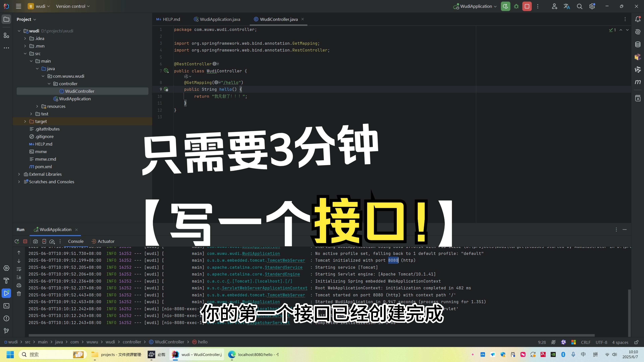Open the Search Everywhere magnifier
The width and height of the screenshot is (644, 362).
(x=579, y=6)
